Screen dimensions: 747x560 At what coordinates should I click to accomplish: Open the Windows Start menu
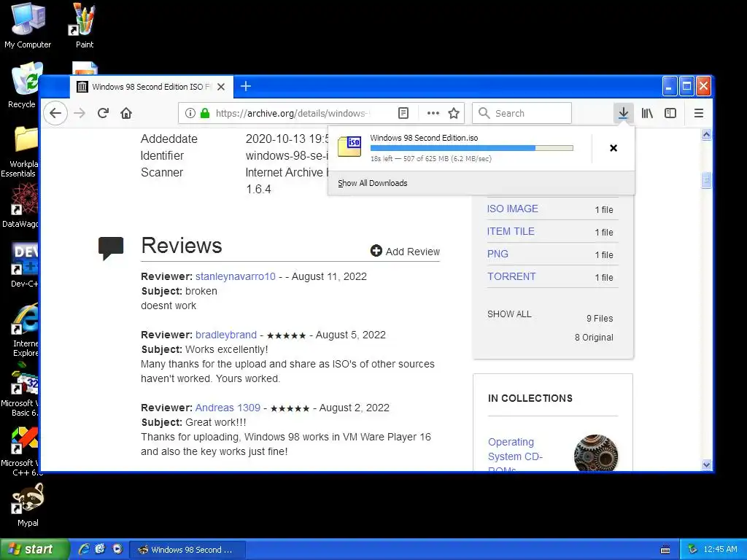click(34, 550)
